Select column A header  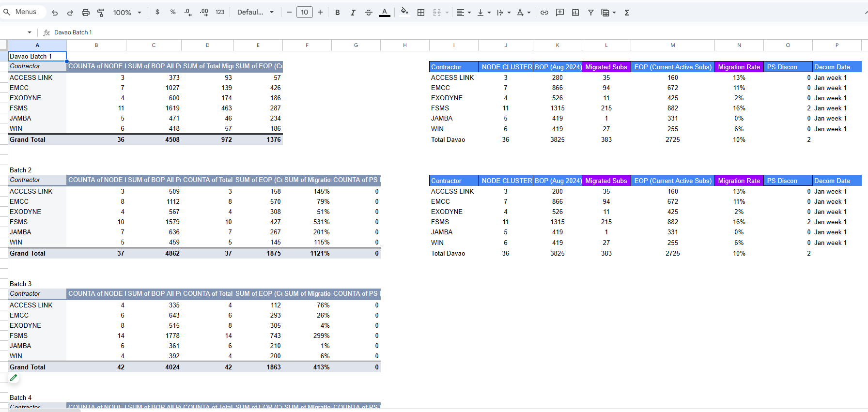pos(37,45)
